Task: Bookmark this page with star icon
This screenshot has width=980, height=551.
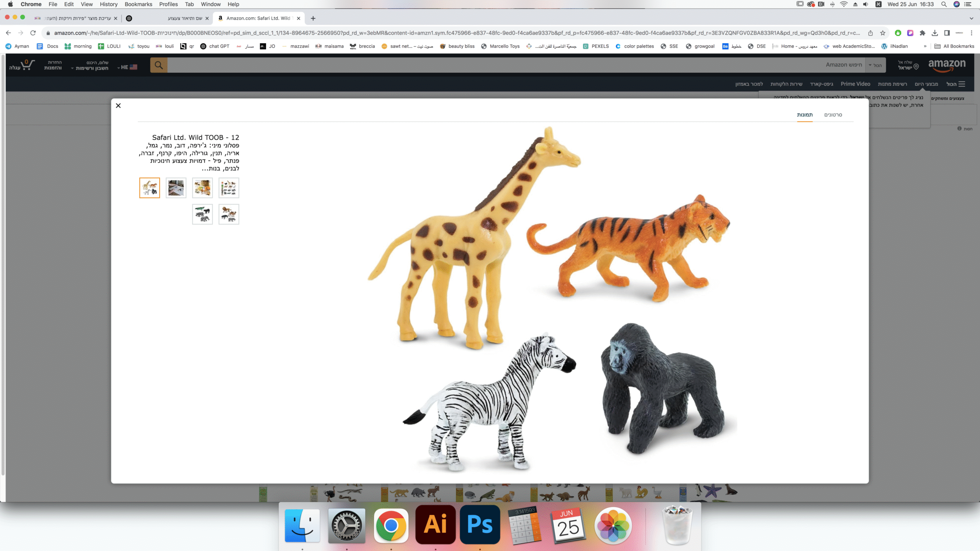Action: (x=883, y=33)
